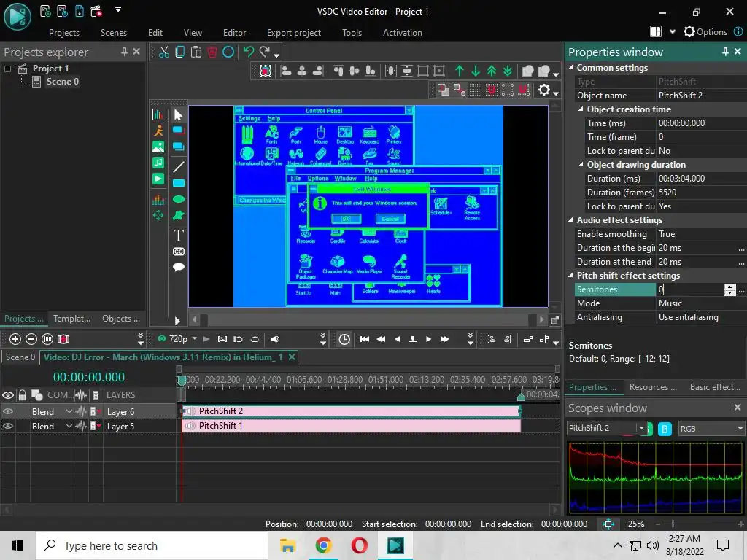The width and height of the screenshot is (747, 560).
Task: Toggle the waveform icon on Layer 6
Action: click(81, 411)
